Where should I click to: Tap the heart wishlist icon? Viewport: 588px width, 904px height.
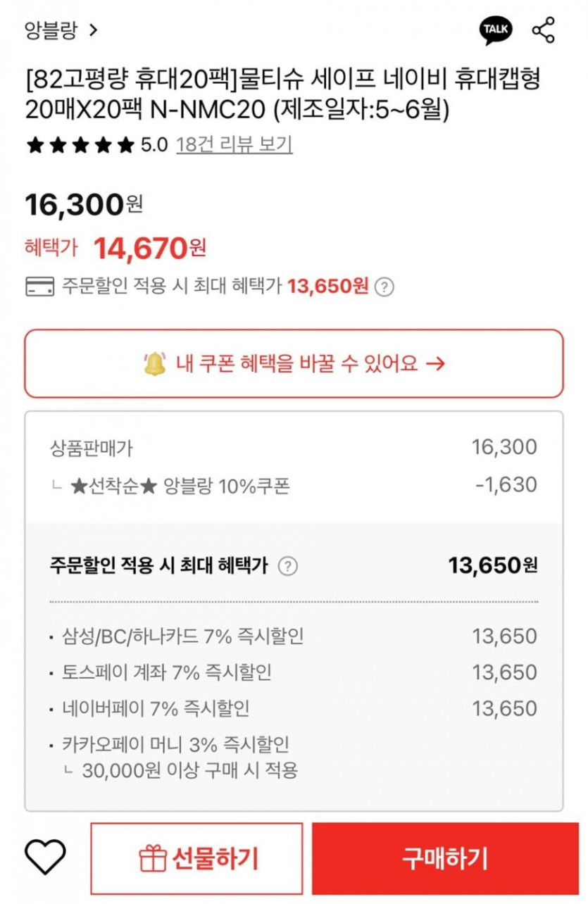45,858
